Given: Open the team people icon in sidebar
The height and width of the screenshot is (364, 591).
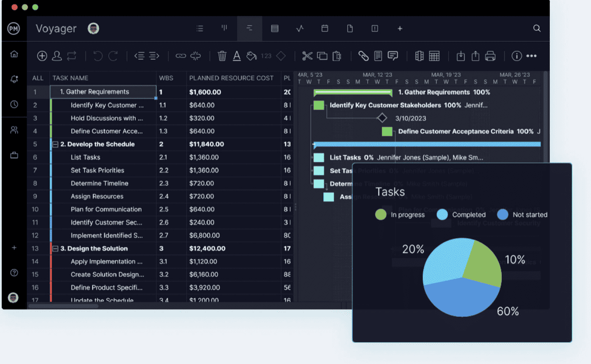Looking at the screenshot, I should click(14, 130).
